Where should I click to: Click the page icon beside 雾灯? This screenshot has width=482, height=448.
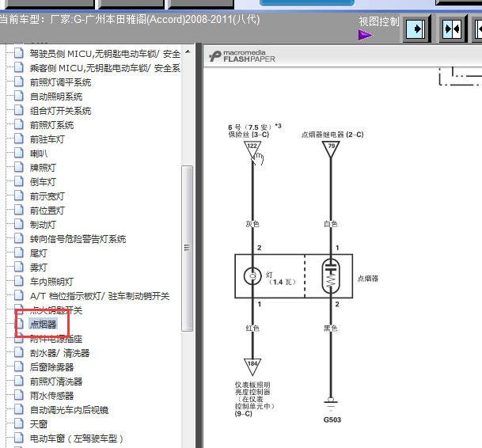click(x=19, y=267)
